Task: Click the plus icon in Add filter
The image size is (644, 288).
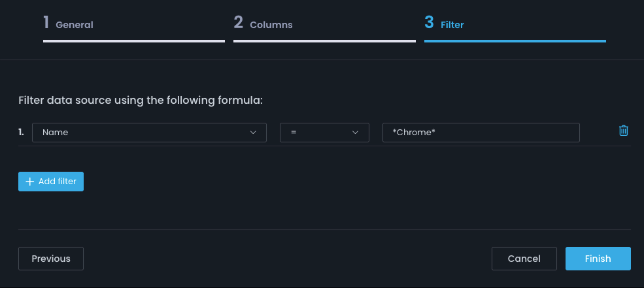Action: tap(29, 182)
